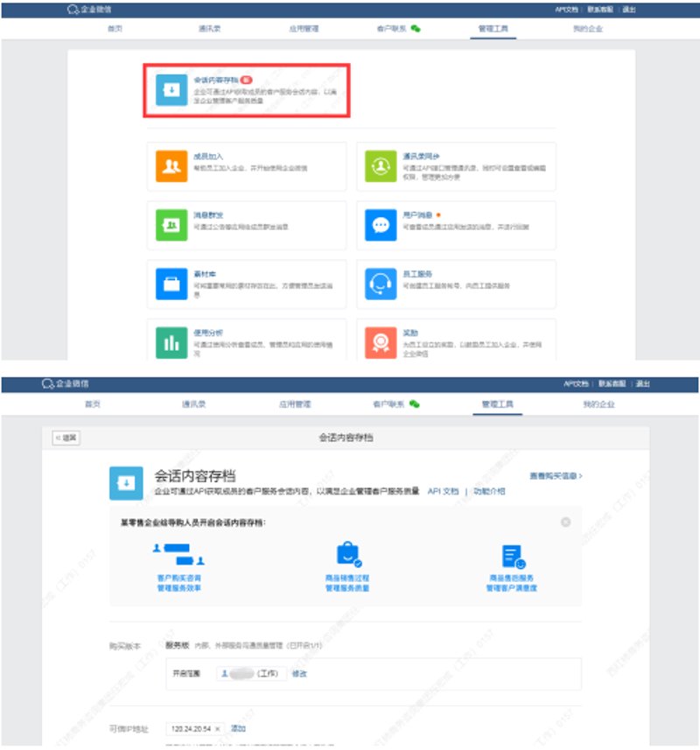Click the 返回 back button

[66, 438]
